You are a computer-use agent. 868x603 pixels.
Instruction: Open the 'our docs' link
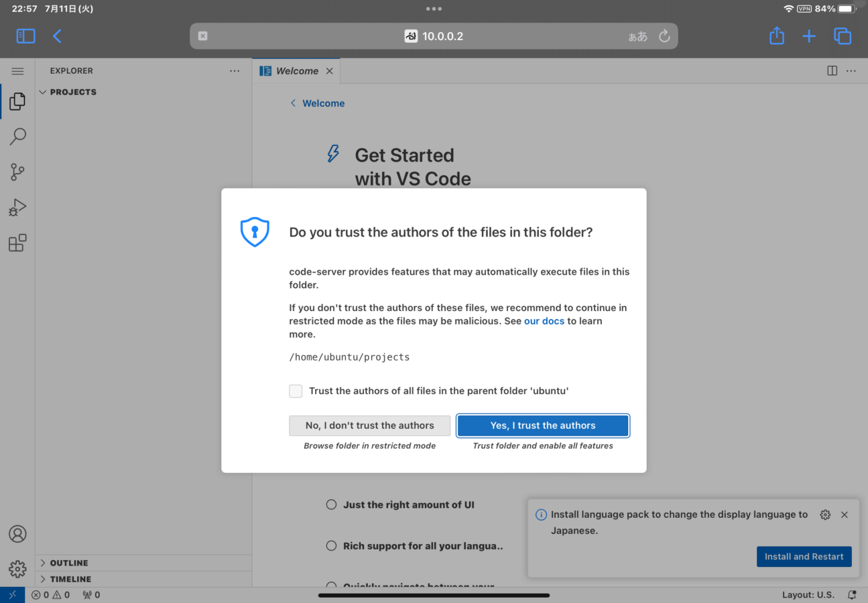pos(544,321)
